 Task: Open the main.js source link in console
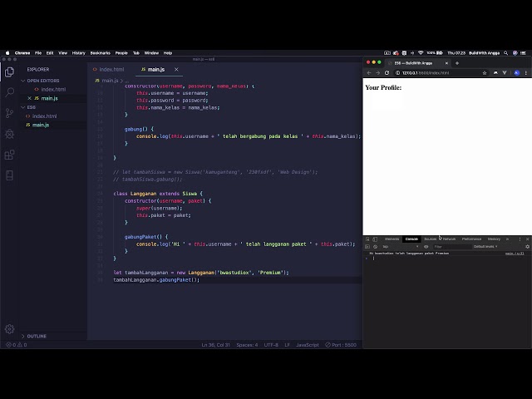point(515,254)
